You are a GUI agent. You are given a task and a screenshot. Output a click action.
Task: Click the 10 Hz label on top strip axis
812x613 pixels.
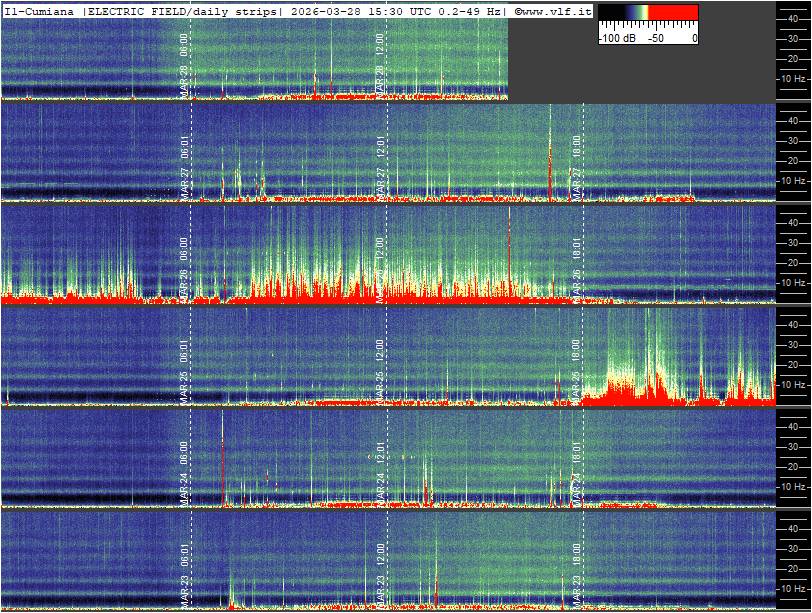793,78
